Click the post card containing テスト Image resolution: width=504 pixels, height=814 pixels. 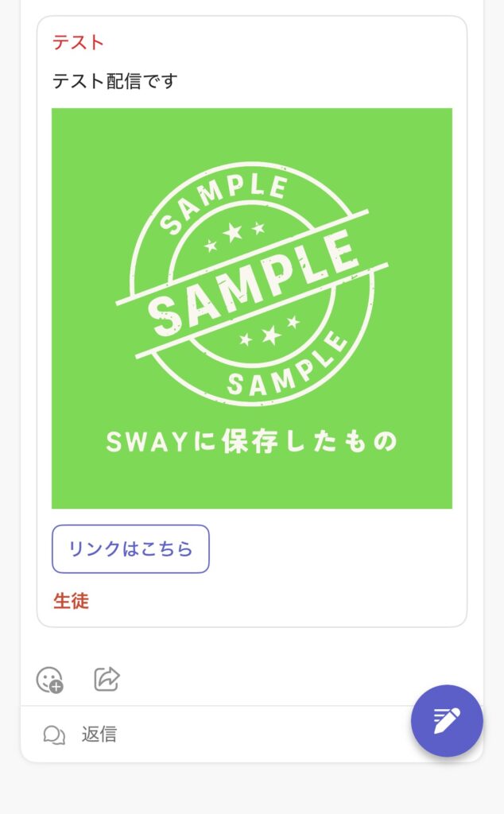[x=251, y=318]
